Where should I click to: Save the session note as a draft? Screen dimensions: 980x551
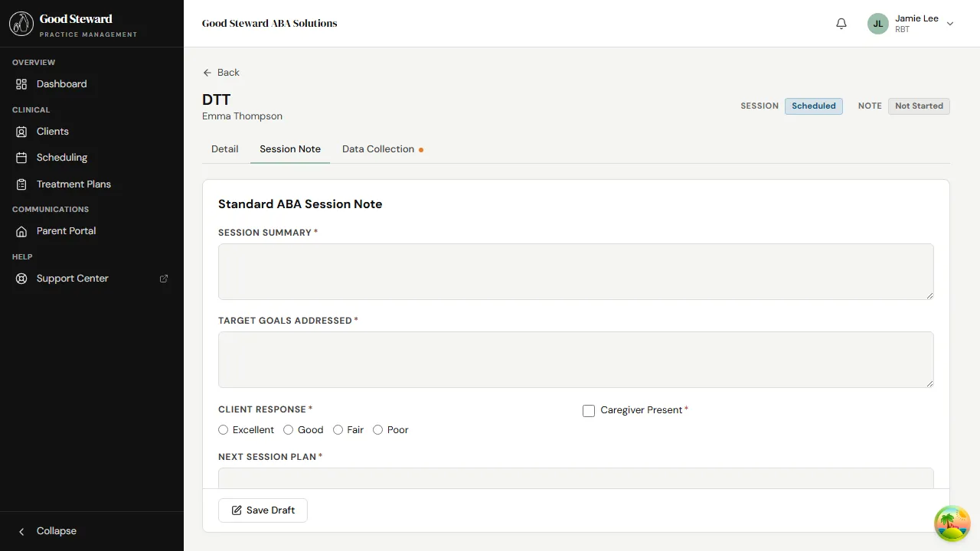263,510
